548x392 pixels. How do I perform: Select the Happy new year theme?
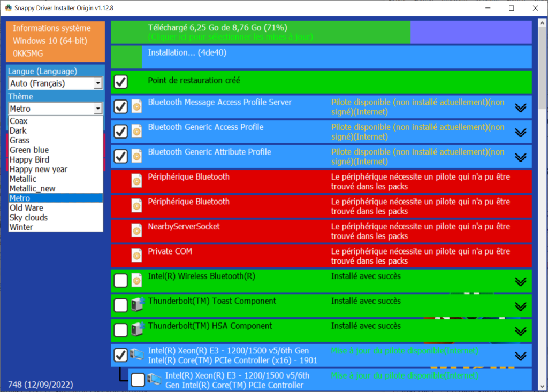pos(56,170)
